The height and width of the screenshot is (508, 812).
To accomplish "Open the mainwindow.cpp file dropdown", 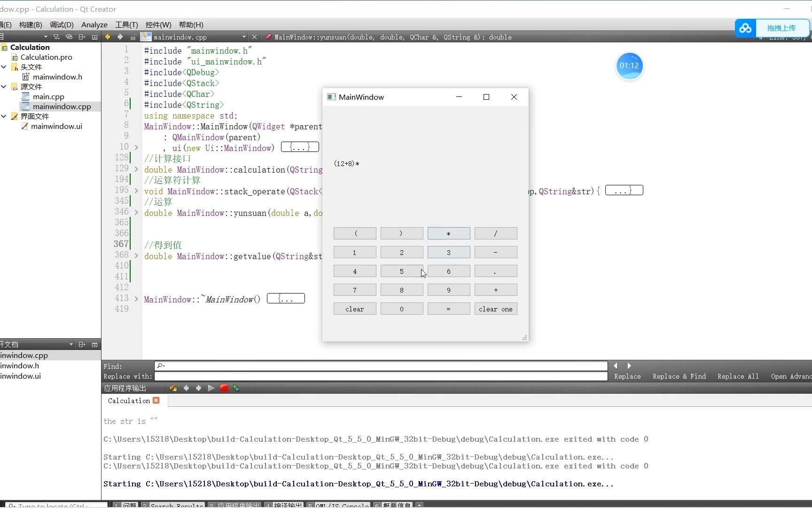I will [244, 37].
